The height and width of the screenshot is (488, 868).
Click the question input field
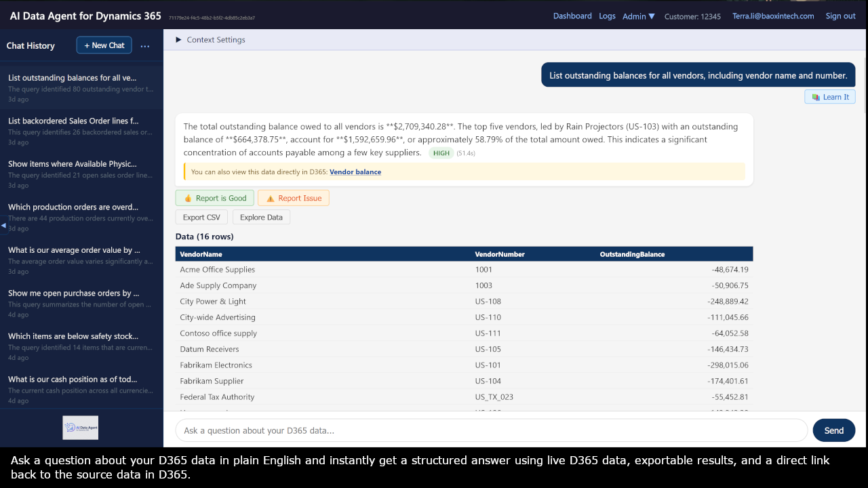(x=492, y=430)
